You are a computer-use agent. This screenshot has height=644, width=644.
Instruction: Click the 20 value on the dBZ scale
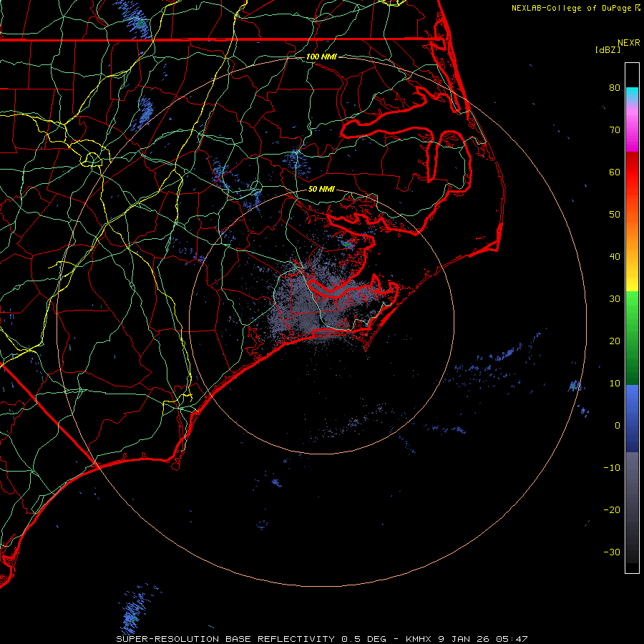click(615, 341)
